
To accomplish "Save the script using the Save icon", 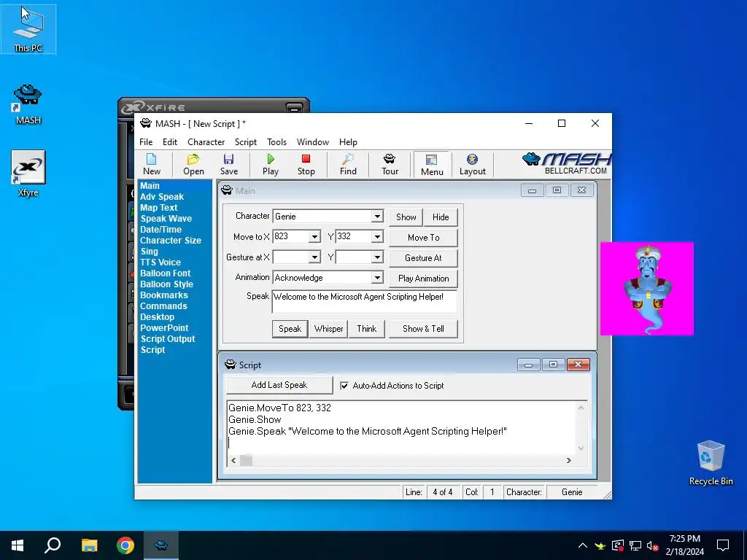I will click(228, 164).
